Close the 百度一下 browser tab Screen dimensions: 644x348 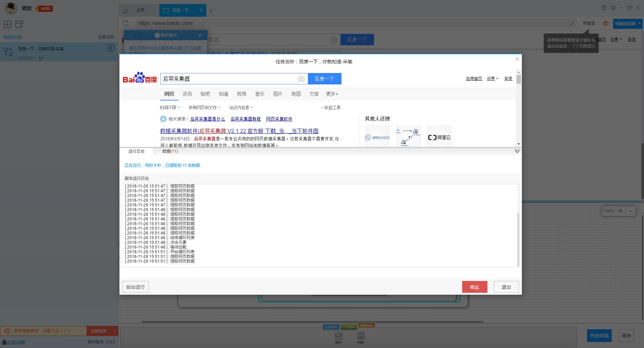[x=201, y=10]
